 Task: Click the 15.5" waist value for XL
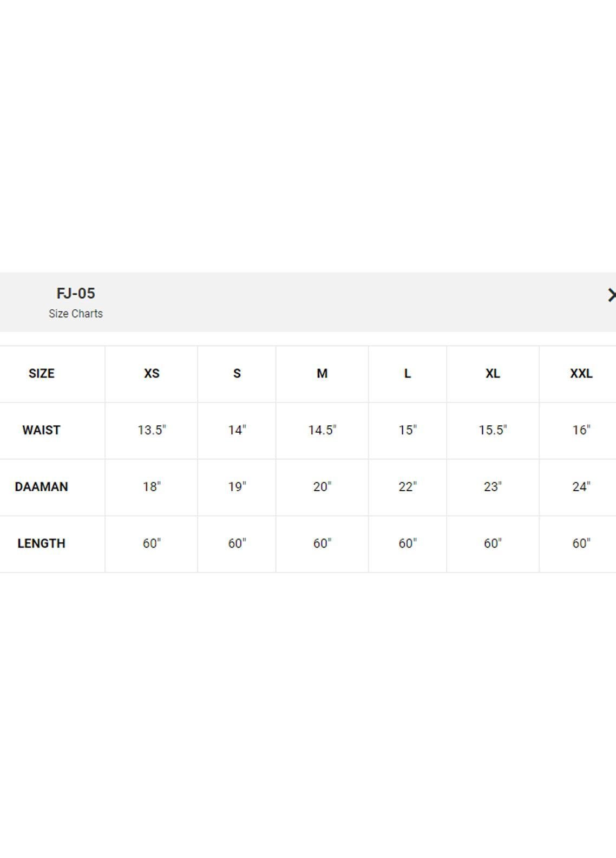(x=493, y=430)
